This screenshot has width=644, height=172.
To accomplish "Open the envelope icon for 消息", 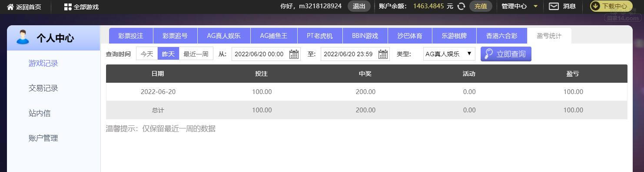I will (x=554, y=6).
